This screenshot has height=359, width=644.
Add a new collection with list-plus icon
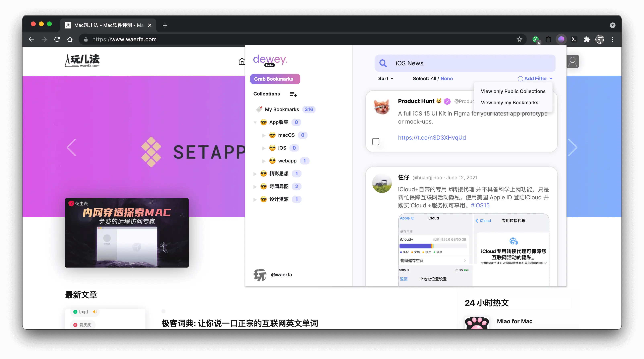293,94
